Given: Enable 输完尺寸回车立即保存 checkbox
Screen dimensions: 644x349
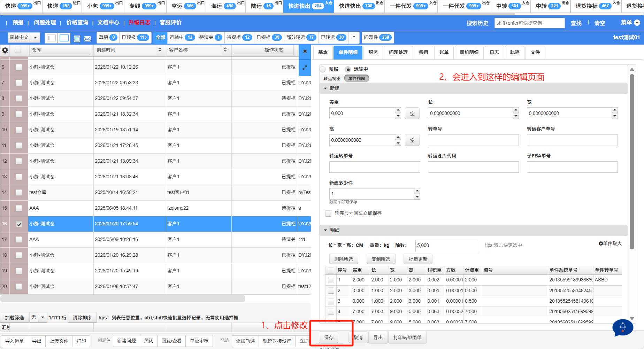Looking at the screenshot, I should click(x=328, y=213).
